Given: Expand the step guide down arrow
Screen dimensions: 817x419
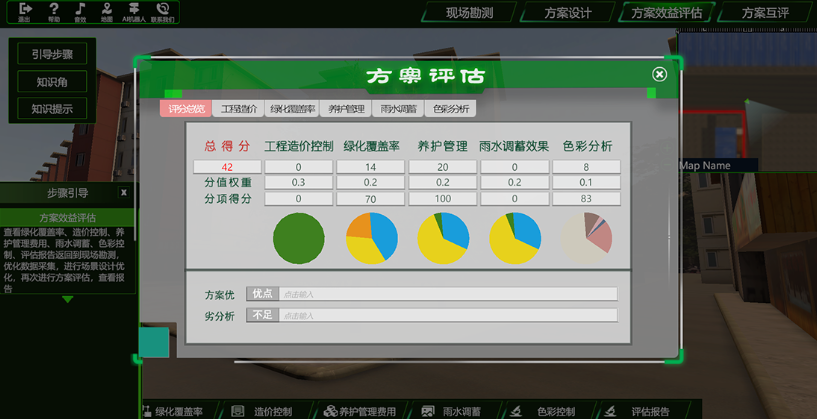Looking at the screenshot, I should click(x=67, y=299).
